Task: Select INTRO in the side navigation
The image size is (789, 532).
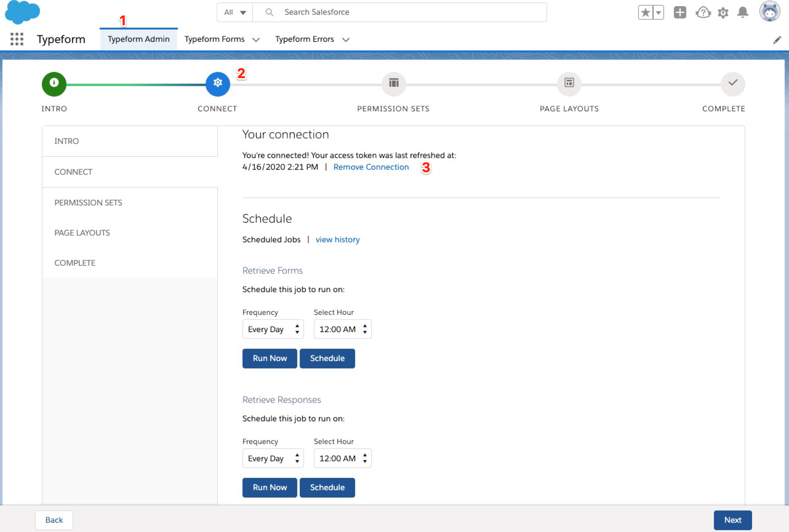Action: 130,141
